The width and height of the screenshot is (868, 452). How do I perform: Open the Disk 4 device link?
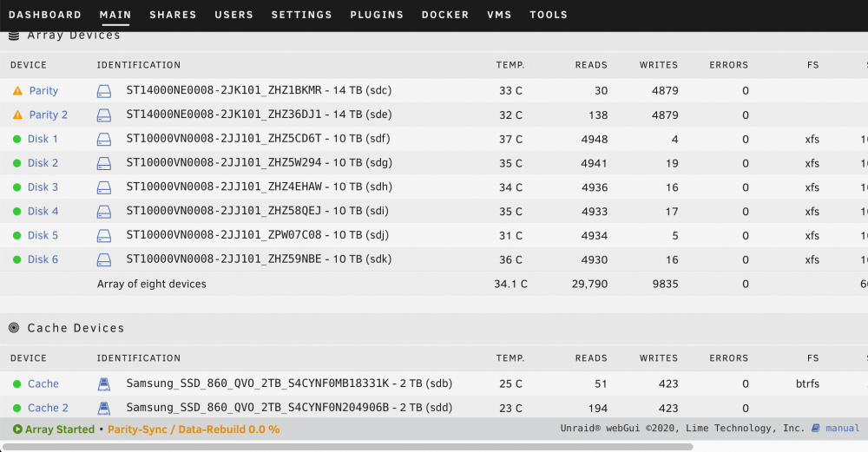click(x=43, y=212)
